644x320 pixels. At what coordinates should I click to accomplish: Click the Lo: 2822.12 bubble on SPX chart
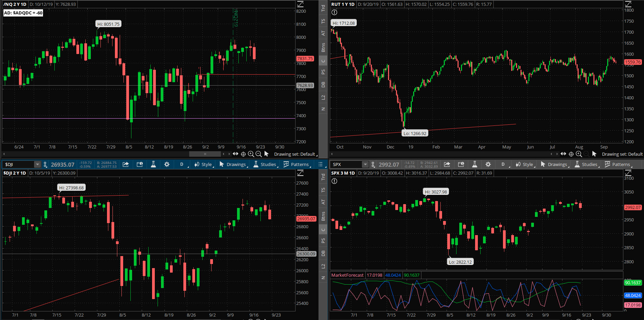tap(460, 262)
